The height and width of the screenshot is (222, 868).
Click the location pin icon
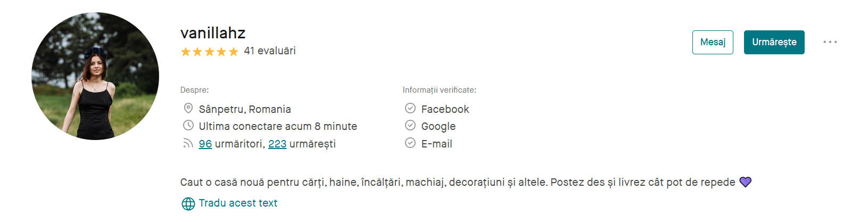pyautogui.click(x=188, y=109)
